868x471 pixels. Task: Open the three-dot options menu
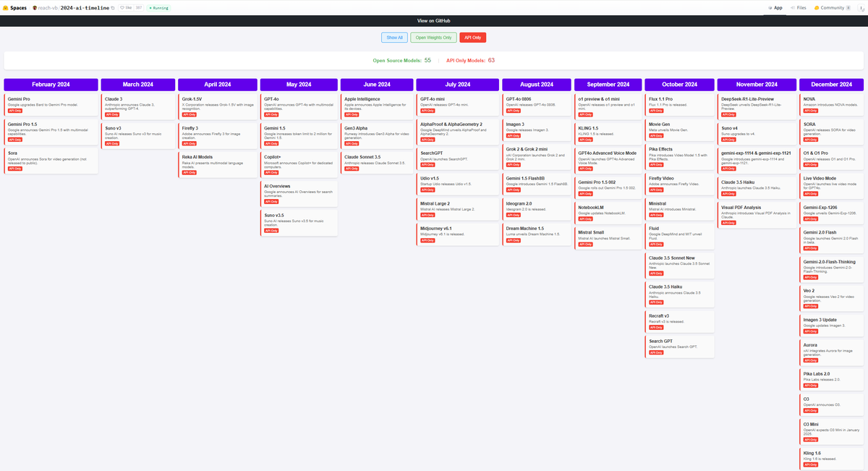click(x=861, y=7)
